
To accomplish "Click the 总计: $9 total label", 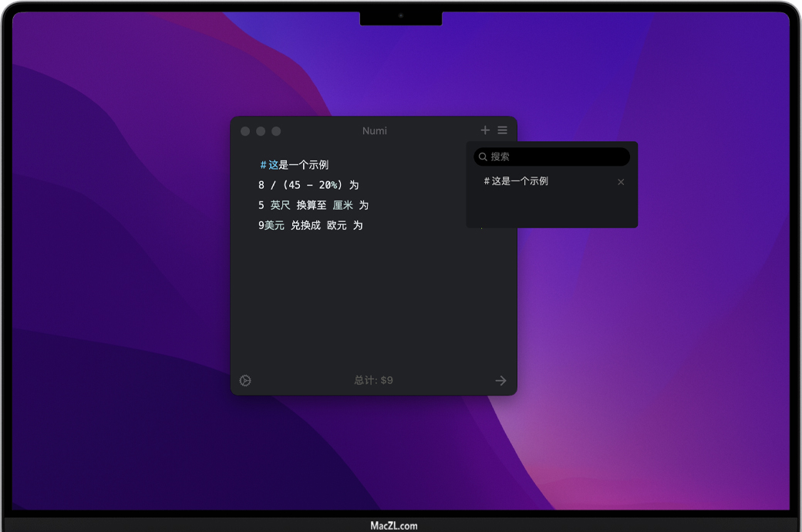I will tap(373, 380).
